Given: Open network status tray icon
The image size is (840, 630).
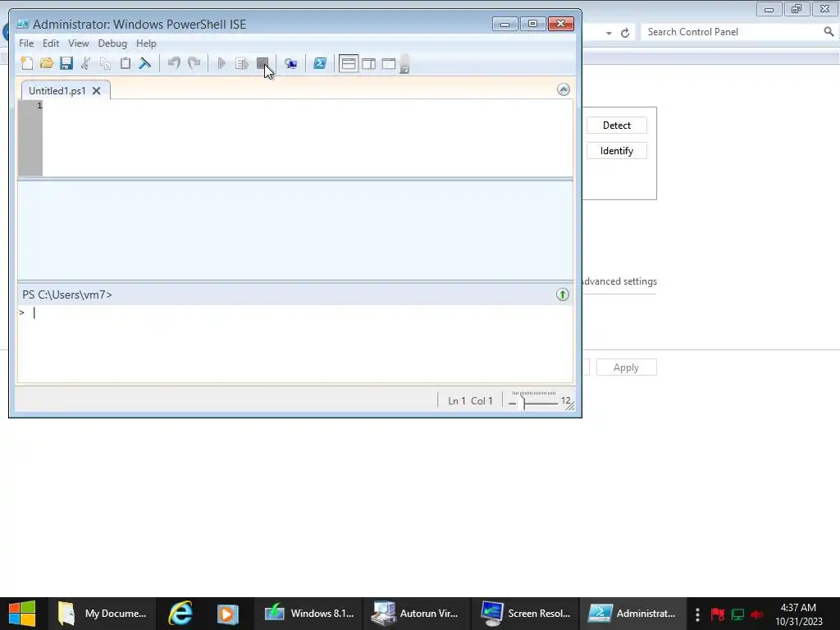Looking at the screenshot, I should point(737,614).
